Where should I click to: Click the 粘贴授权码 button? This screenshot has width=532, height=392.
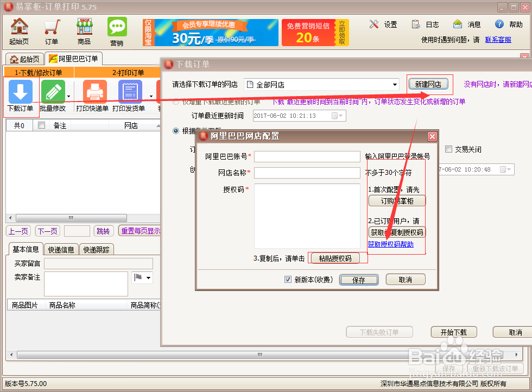tap(335, 258)
